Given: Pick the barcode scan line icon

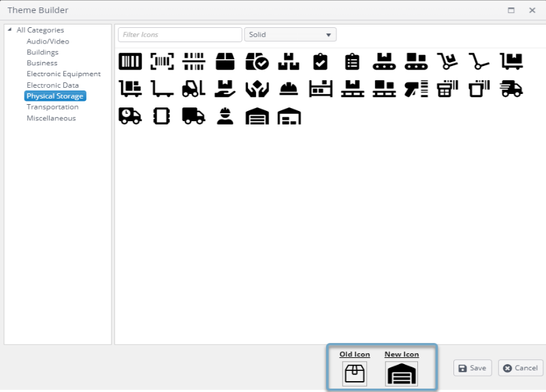Looking at the screenshot, I should (193, 62).
